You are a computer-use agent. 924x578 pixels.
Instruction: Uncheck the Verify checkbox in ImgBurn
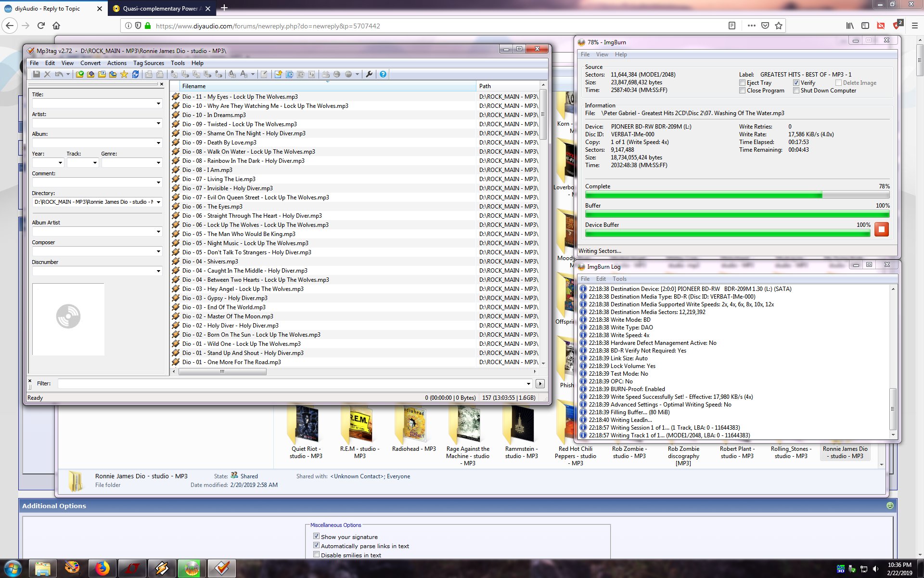pyautogui.click(x=796, y=83)
